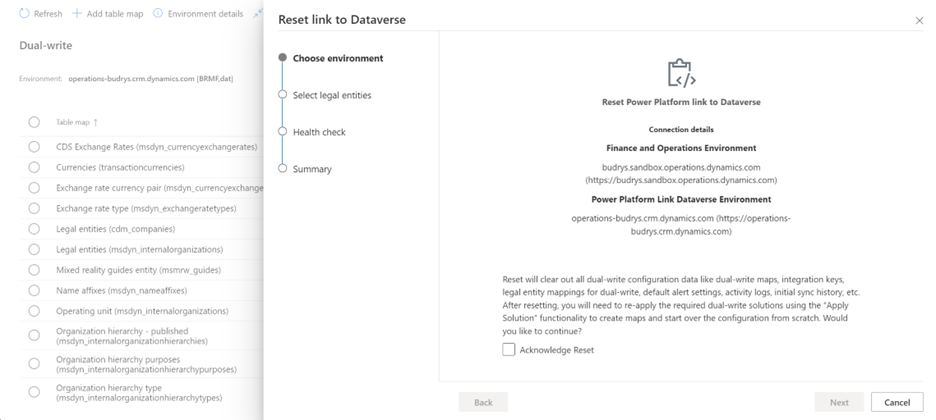Select the Name affixes row circle
Image resolution: width=936 pixels, height=420 pixels.
tap(34, 291)
